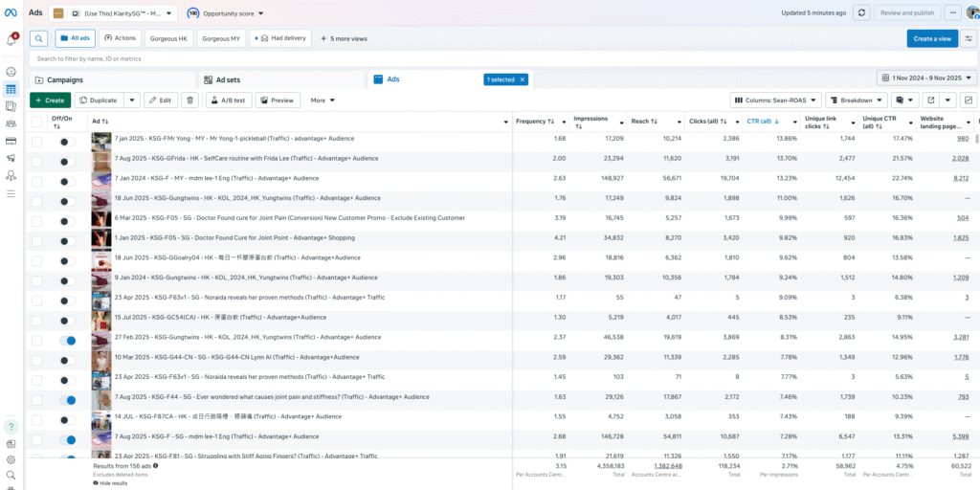Click the trash delete icon in toolbar

190,100
